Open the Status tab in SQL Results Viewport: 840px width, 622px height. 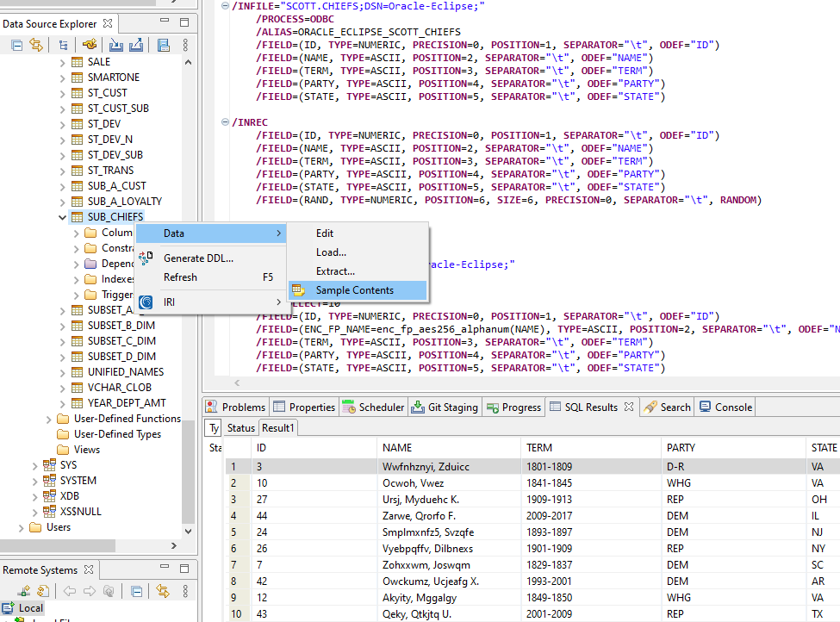pyautogui.click(x=240, y=428)
